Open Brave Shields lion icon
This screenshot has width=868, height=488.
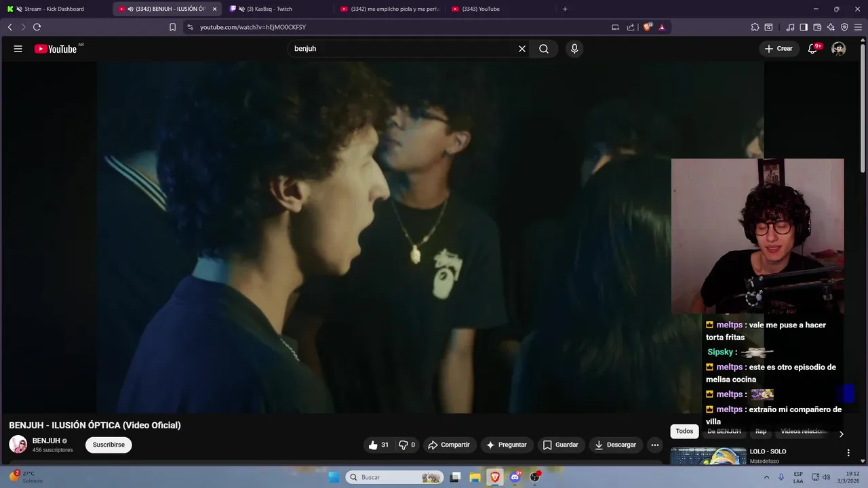pyautogui.click(x=648, y=27)
